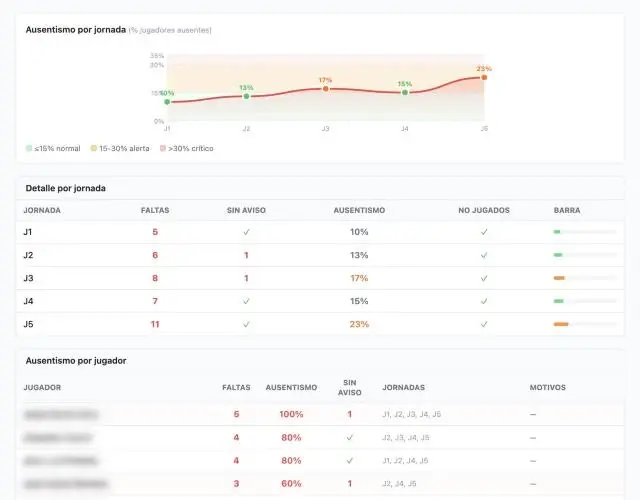Viewport: 640px width, 500px height.
Task: Select the J3 17% data point
Action: click(x=325, y=89)
